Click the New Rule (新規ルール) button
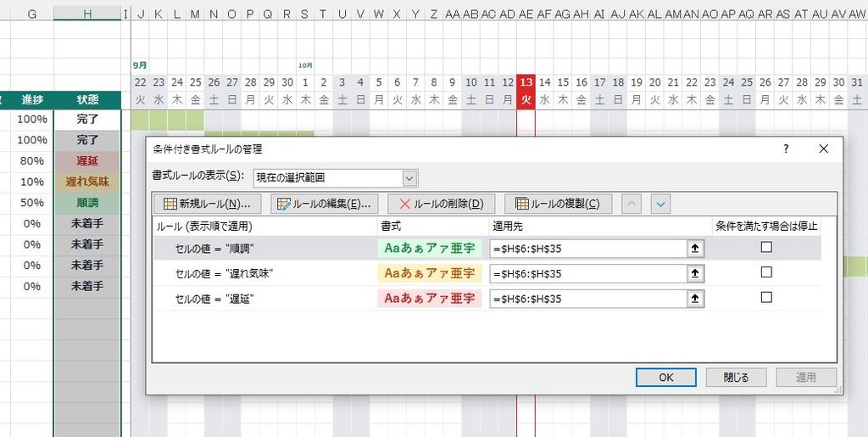 tap(209, 204)
